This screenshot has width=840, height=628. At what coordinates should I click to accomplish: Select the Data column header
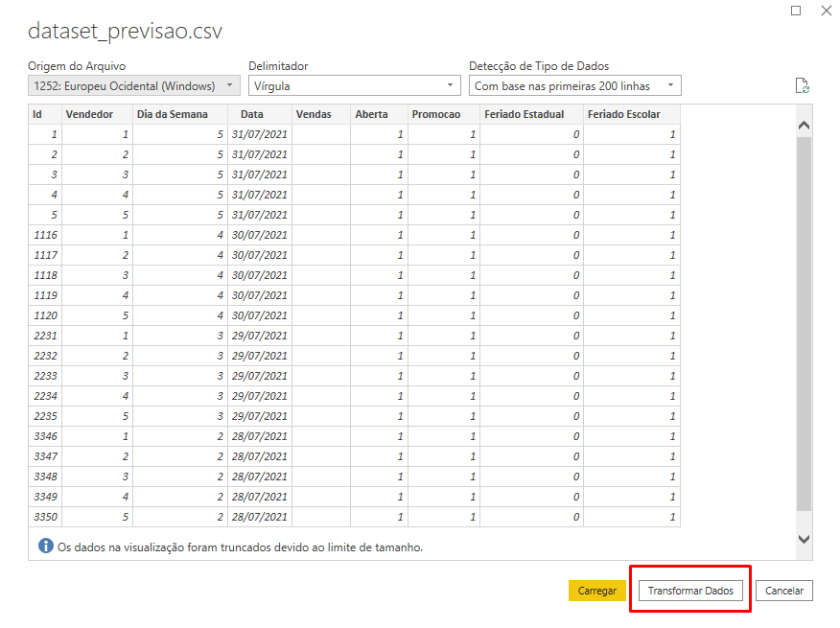[x=259, y=114]
